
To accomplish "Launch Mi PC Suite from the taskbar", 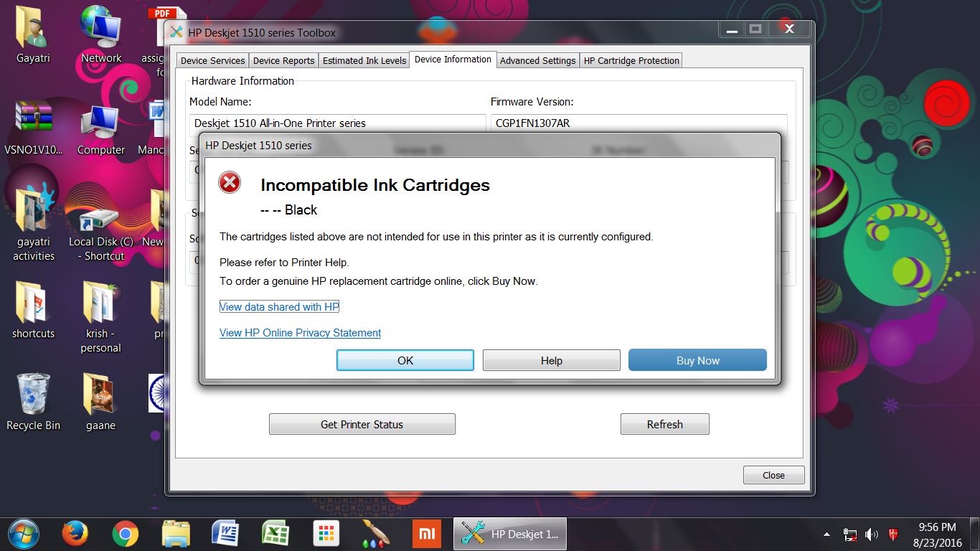I will point(426,534).
